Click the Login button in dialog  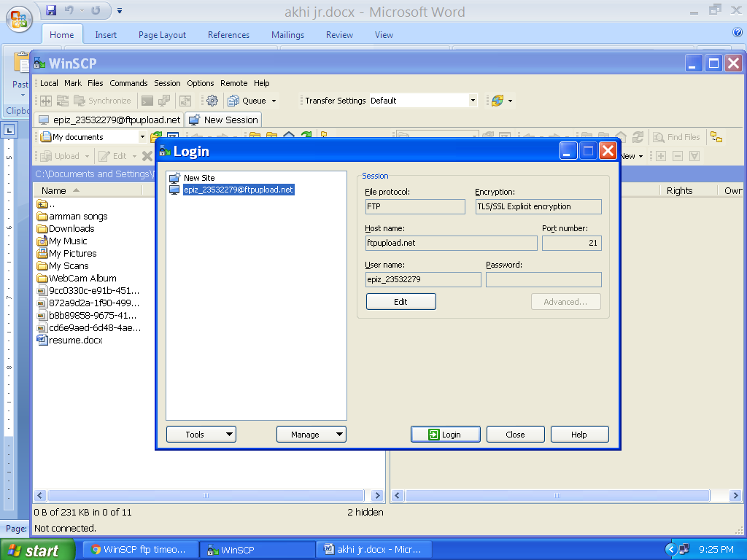[x=446, y=435]
